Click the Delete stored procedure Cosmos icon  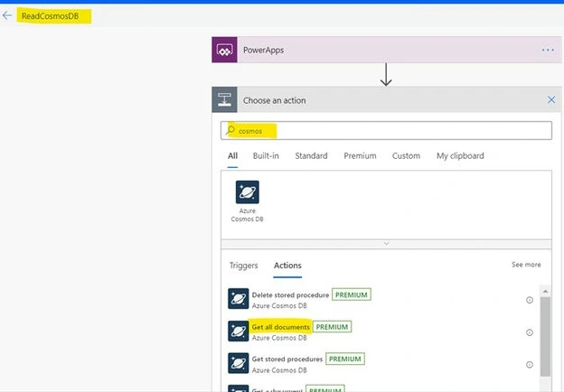(238, 299)
